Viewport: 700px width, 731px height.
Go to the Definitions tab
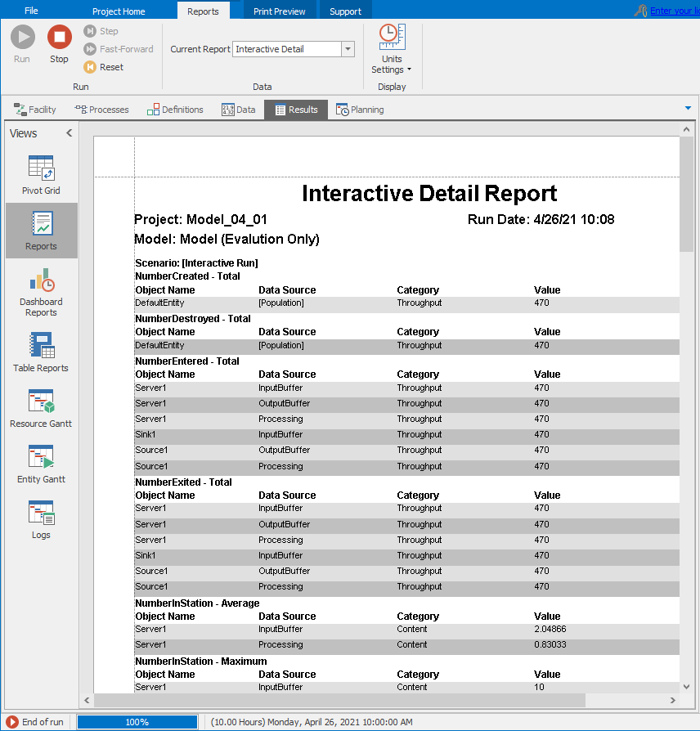(x=175, y=110)
